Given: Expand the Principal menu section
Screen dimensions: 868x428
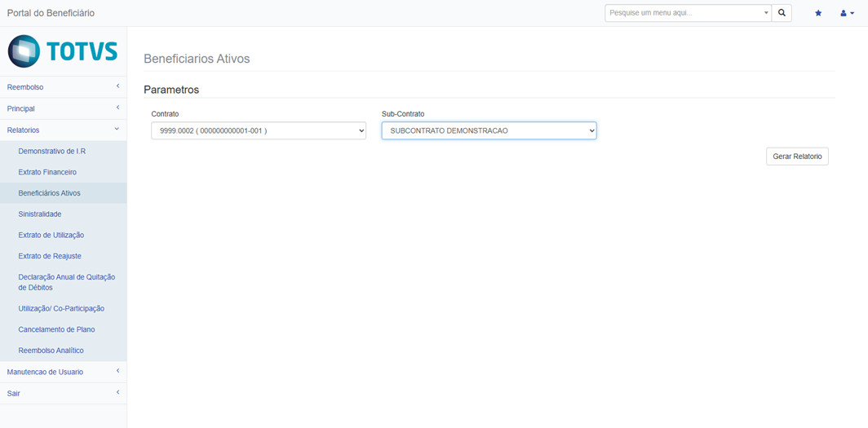Looking at the screenshot, I should (x=63, y=108).
